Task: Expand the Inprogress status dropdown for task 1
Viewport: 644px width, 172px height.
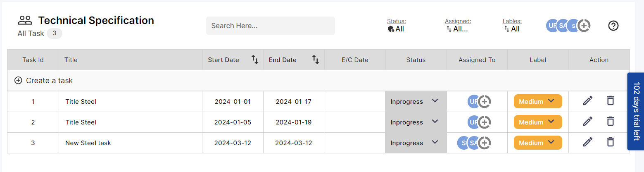Action: tap(416, 101)
